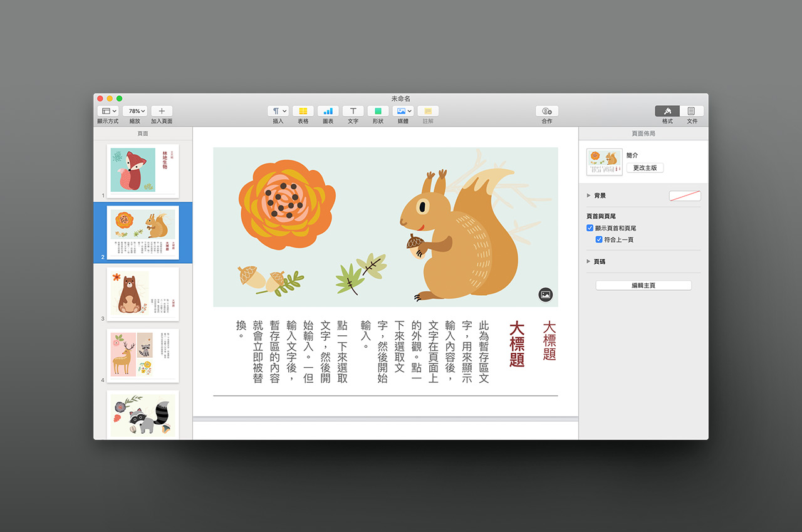Expand the 頁碼 section triangle
The width and height of the screenshot is (802, 532).
pos(588,261)
